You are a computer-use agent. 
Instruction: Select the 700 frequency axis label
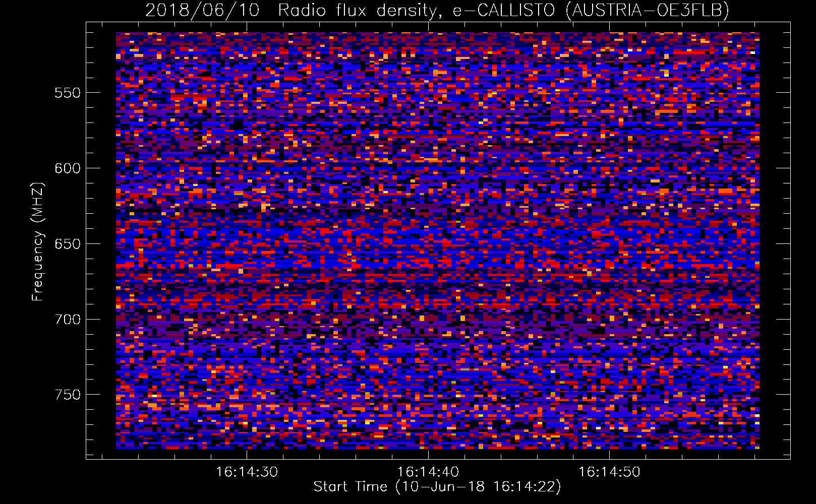(x=68, y=320)
